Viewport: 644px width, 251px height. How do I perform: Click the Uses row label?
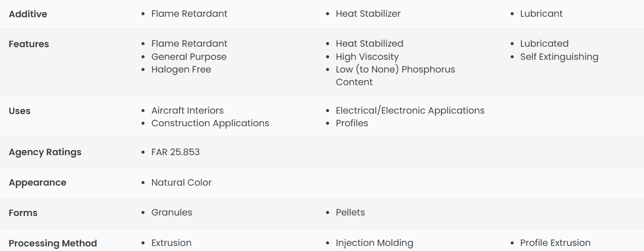[19, 111]
